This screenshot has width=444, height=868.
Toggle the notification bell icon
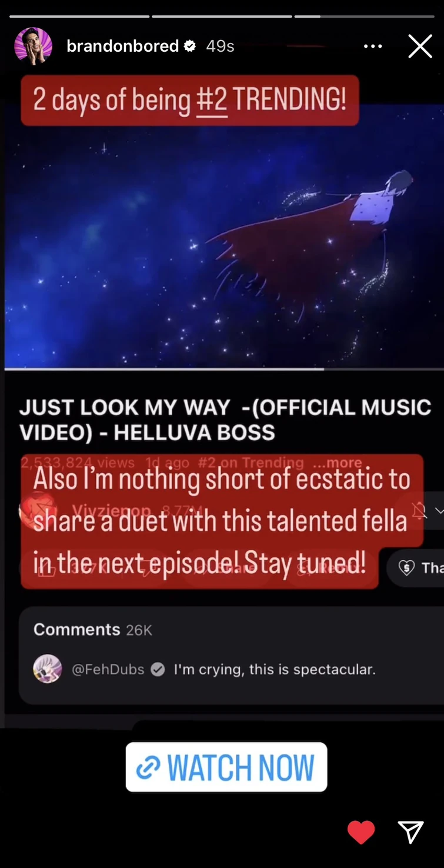tap(419, 510)
